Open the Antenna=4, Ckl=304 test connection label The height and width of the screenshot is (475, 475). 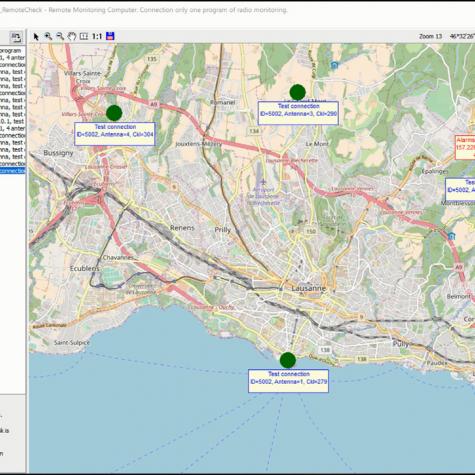point(115,134)
